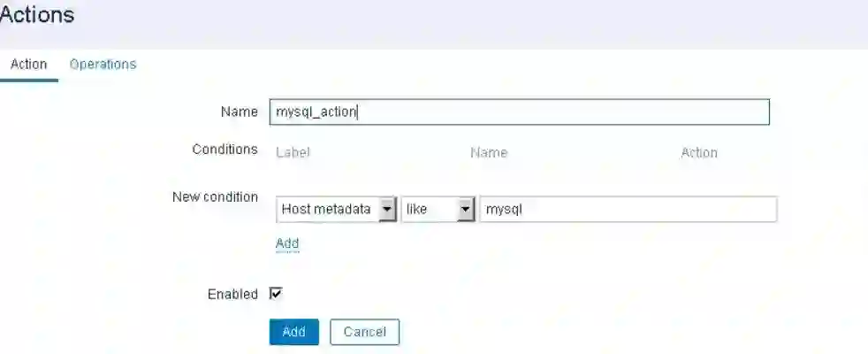This screenshot has width=868, height=354.
Task: Open the Operations tab
Action: [x=103, y=65]
